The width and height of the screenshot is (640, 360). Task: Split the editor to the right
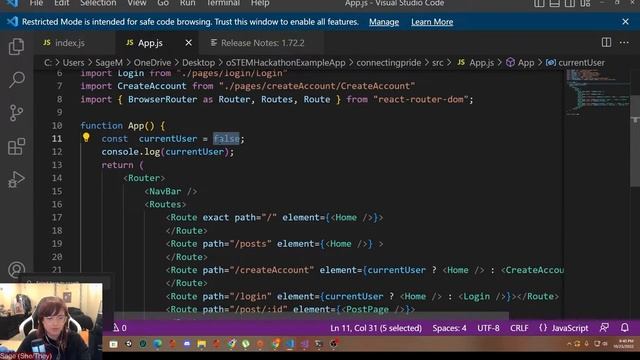click(606, 42)
